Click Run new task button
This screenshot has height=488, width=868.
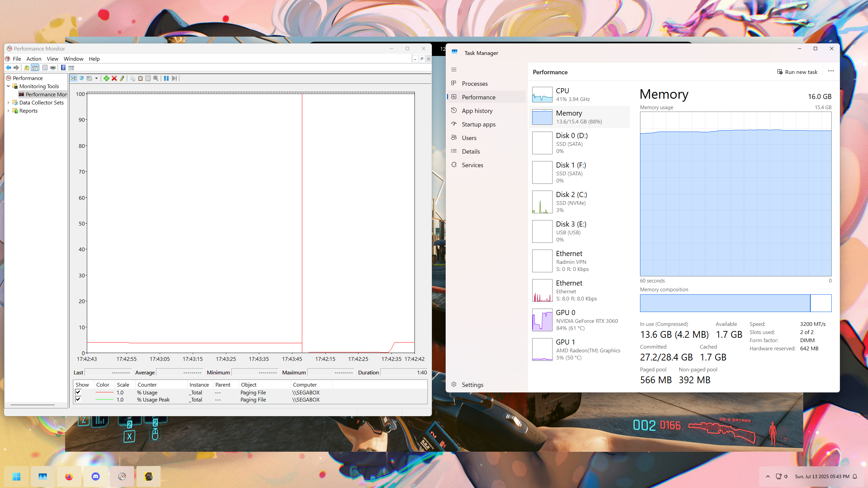coord(797,72)
